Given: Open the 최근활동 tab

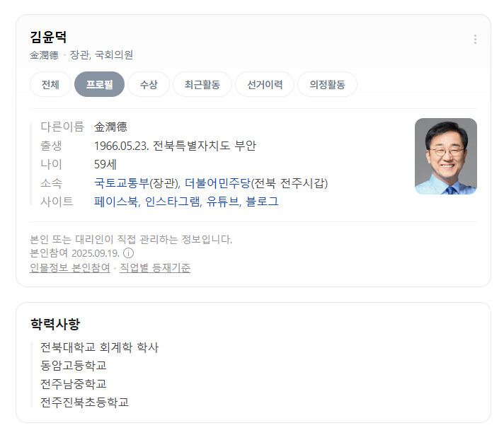Looking at the screenshot, I should pyautogui.click(x=202, y=84).
